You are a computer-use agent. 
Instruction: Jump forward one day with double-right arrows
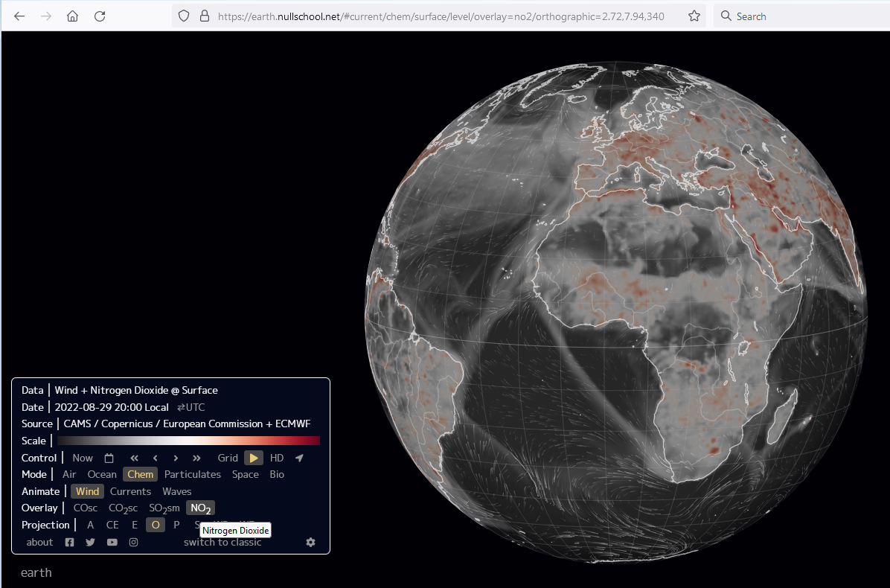[x=196, y=458]
